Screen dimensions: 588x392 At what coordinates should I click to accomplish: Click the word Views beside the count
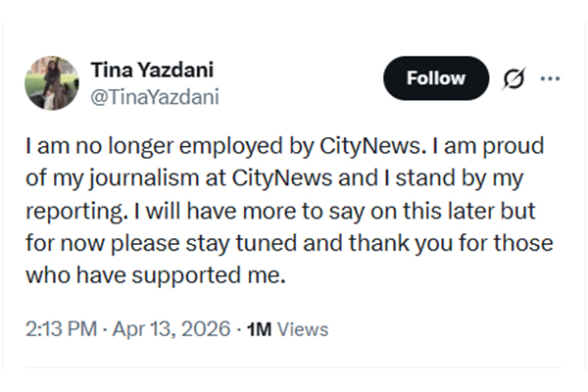303,329
